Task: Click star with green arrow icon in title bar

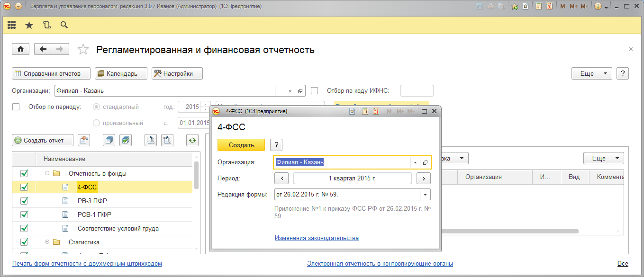Action: tap(515, 6)
